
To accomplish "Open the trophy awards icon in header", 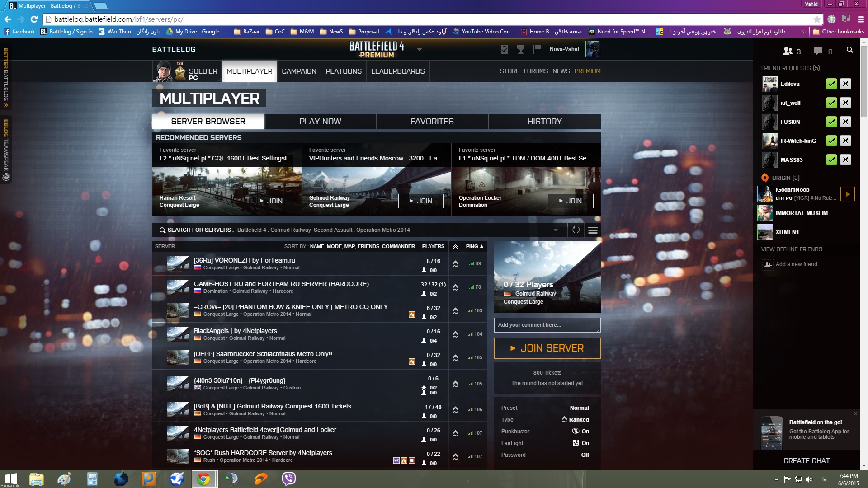I will click(x=521, y=49).
